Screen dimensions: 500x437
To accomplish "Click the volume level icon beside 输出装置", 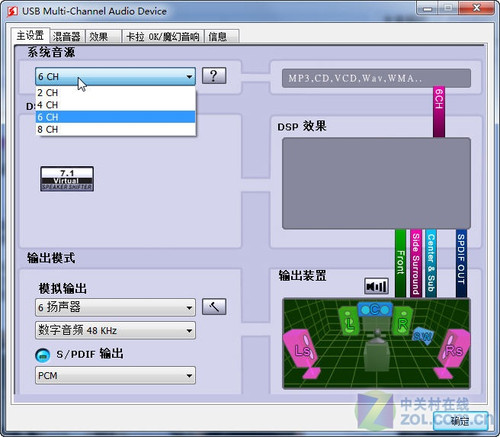I will [376, 286].
